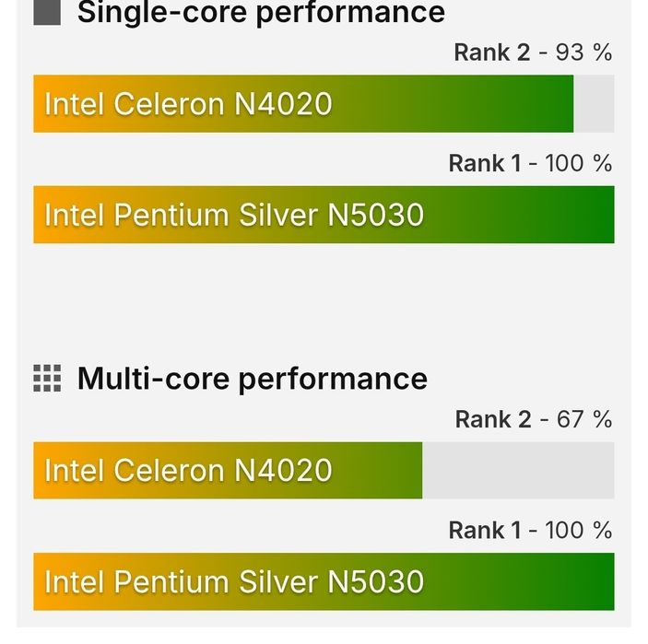Screen dimensions: 648x644
Task: Click Intel Pentium Silver N5030 single-core bar
Action: pos(324,215)
